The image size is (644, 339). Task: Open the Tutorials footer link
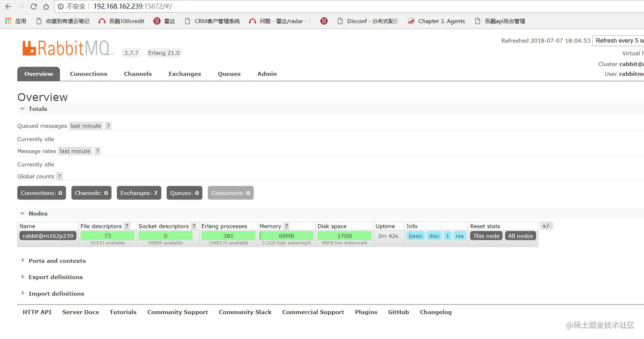123,312
